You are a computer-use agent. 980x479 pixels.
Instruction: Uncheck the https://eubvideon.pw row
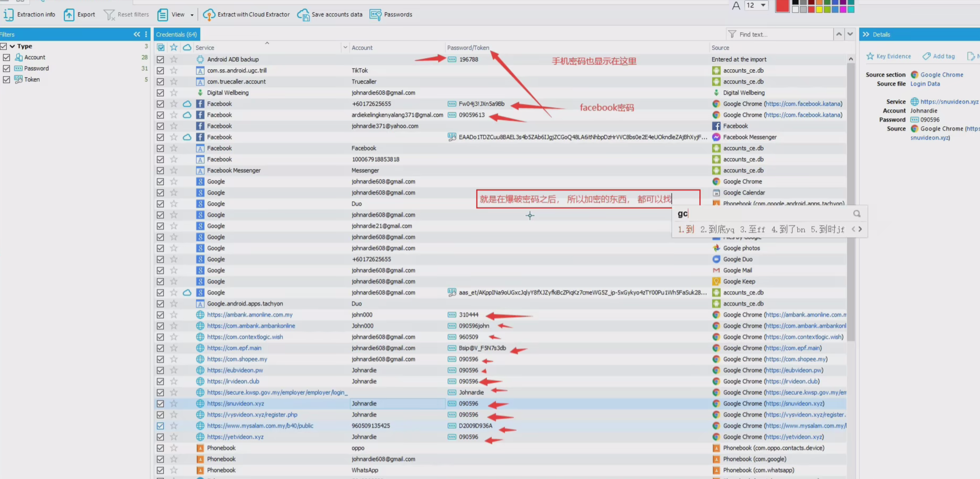(160, 370)
